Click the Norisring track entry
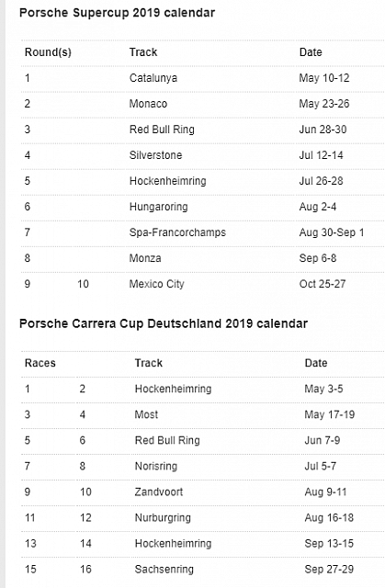Screen dimensions: 385x588 click(x=156, y=466)
